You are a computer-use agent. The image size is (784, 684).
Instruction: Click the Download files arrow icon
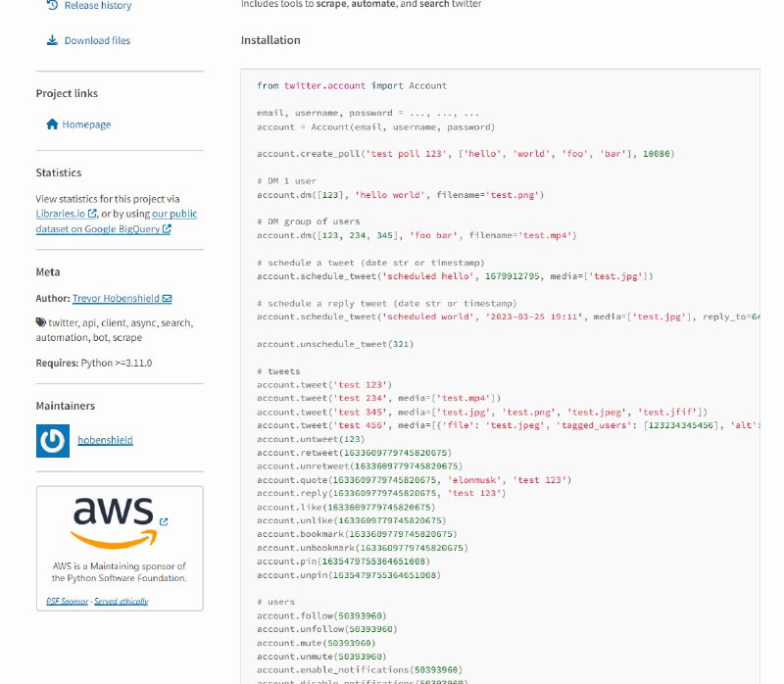point(52,41)
